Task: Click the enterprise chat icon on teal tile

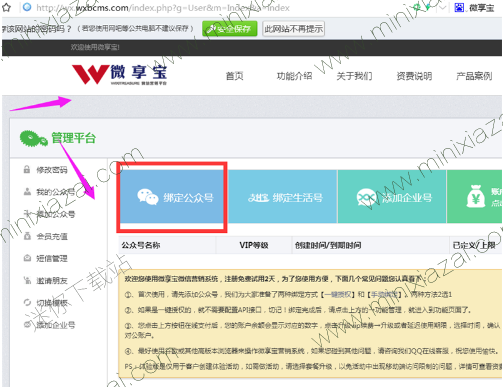Action: point(366,197)
